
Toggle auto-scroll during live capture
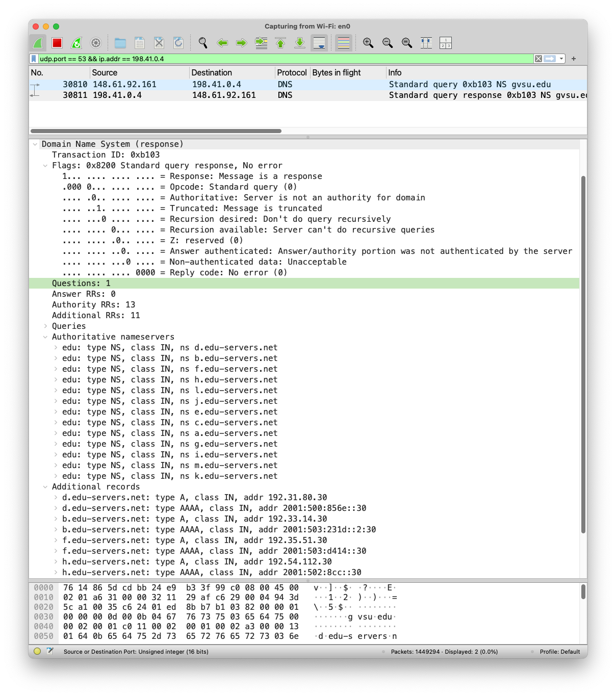[320, 43]
